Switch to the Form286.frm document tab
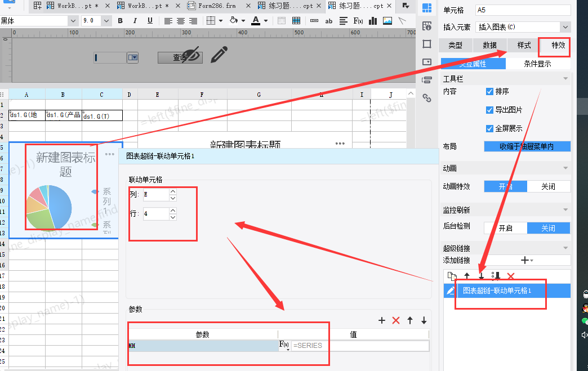Viewport: 588px width, 371px height. pyautogui.click(x=217, y=6)
